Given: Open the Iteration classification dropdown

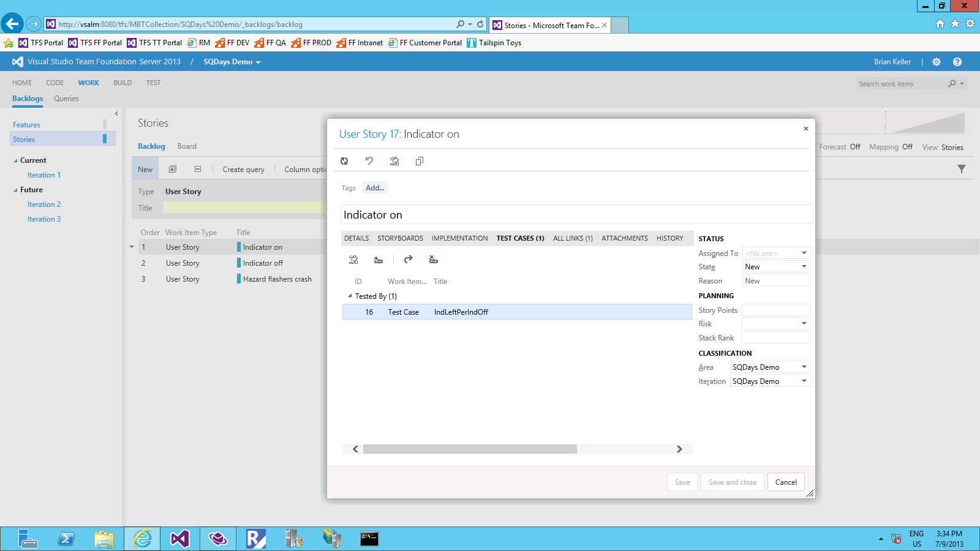Looking at the screenshot, I should (x=804, y=381).
